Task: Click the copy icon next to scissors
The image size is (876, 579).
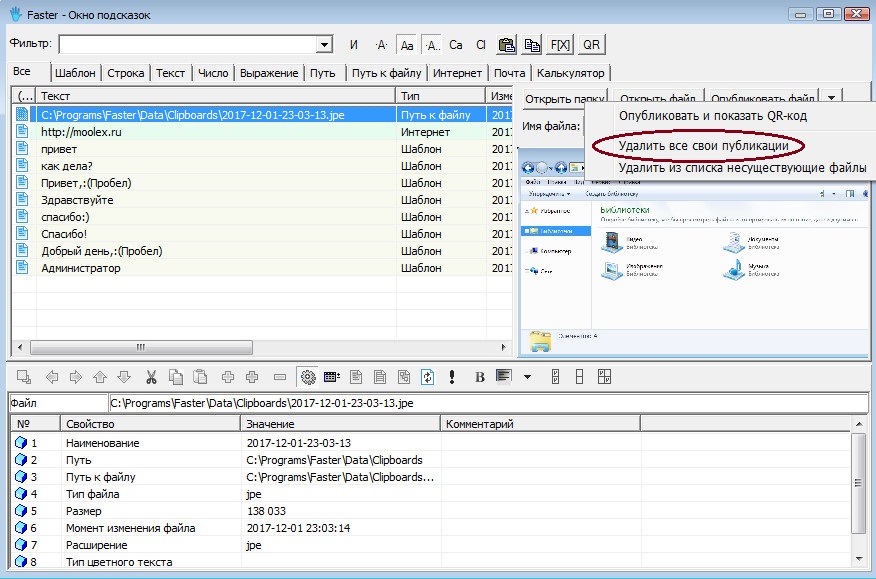Action: pos(175,377)
